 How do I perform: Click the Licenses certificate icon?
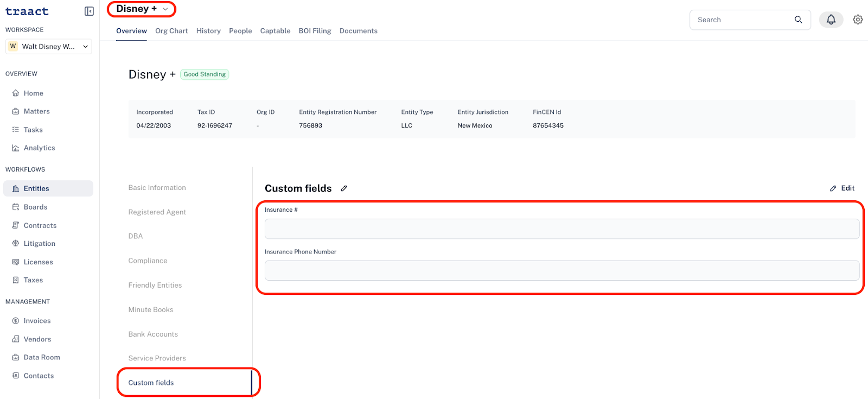click(x=16, y=262)
